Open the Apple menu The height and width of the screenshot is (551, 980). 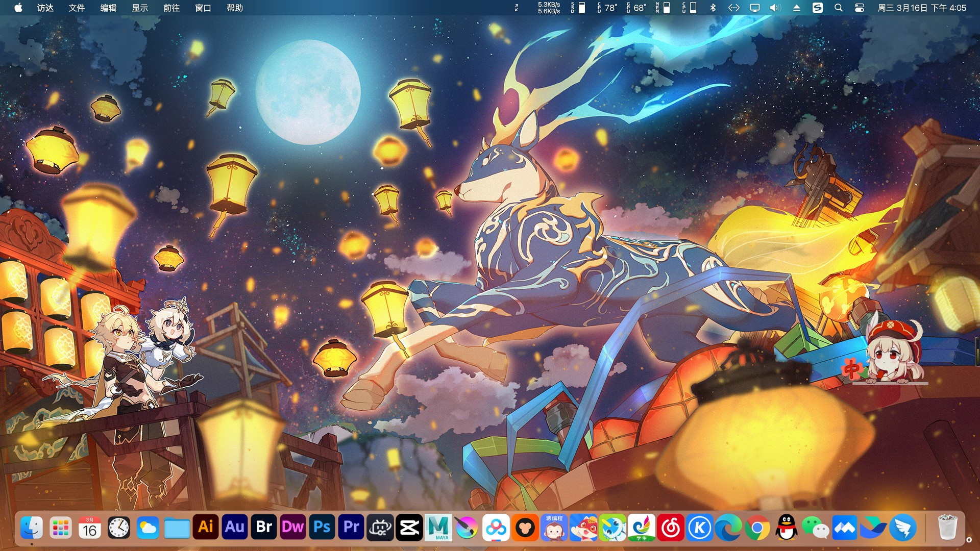18,8
